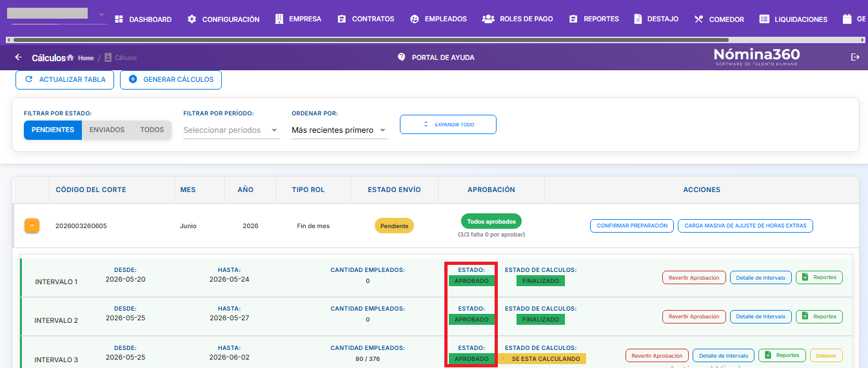This screenshot has height=368, width=868.
Task: Open the Ordenar por dropdown
Action: coord(339,130)
